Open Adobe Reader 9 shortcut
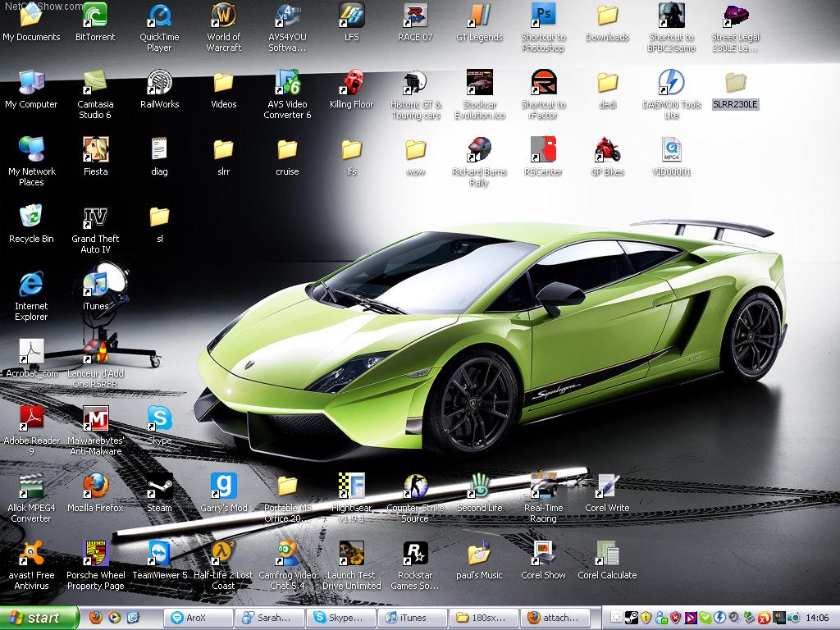 point(31,418)
